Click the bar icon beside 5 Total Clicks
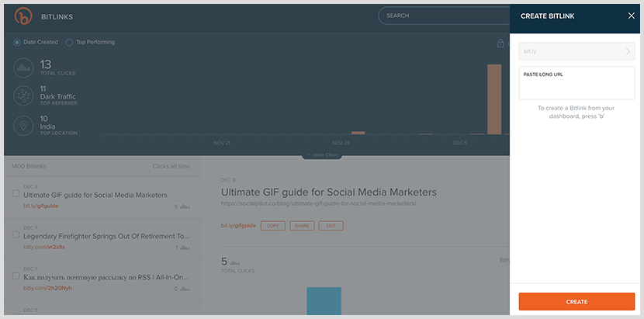Viewport: 644px width, 319px height. (x=234, y=262)
